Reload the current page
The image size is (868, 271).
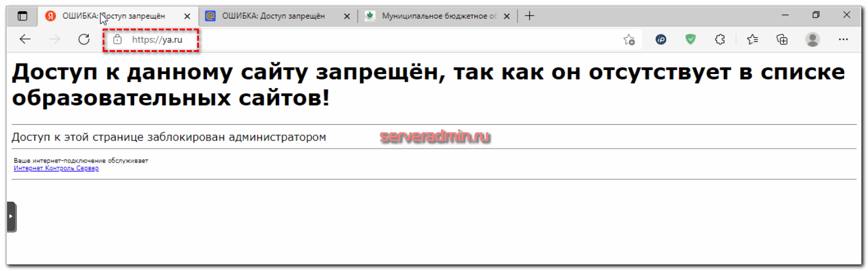click(x=84, y=40)
